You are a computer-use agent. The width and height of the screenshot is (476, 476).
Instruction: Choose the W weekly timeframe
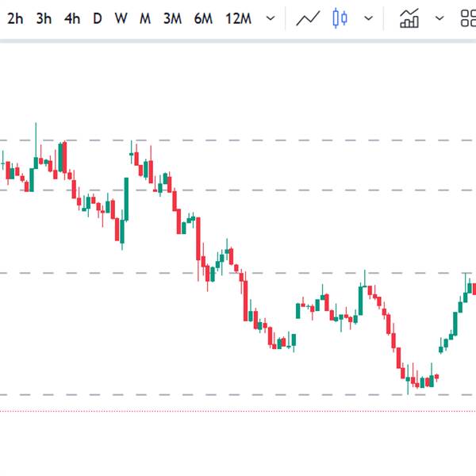point(121,19)
